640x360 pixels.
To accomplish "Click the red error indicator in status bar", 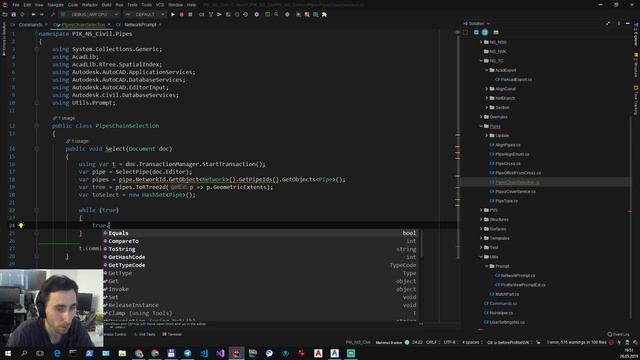I will [x=611, y=342].
